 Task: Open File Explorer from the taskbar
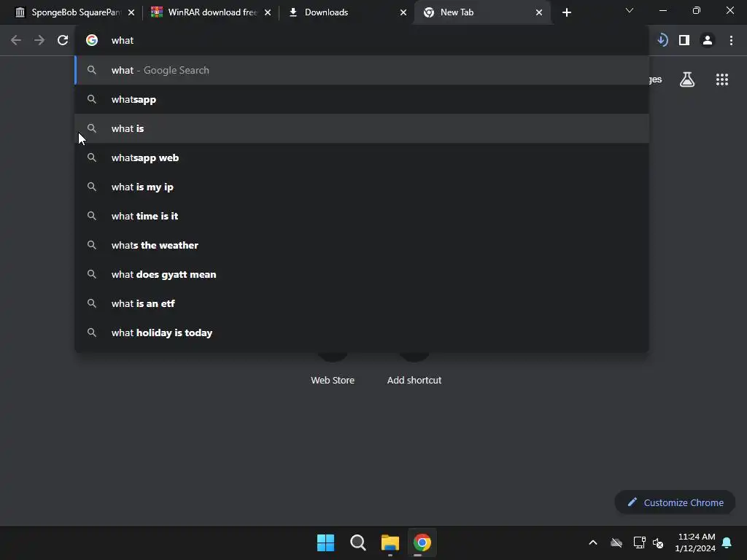point(390,542)
